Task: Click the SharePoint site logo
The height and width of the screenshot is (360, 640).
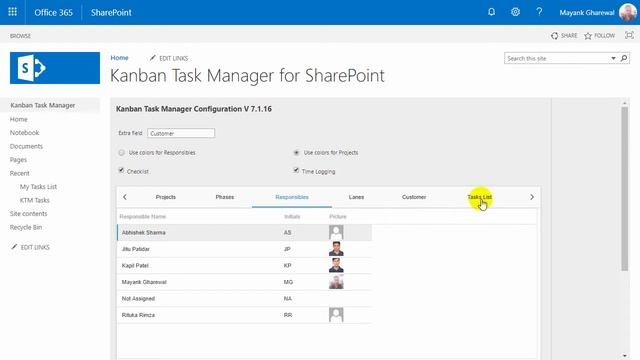Action: (x=55, y=68)
